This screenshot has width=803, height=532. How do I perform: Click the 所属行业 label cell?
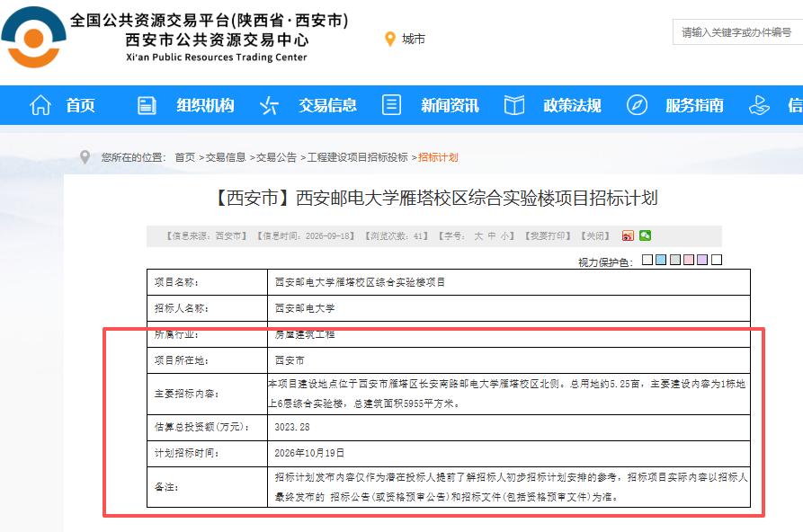click(207, 334)
